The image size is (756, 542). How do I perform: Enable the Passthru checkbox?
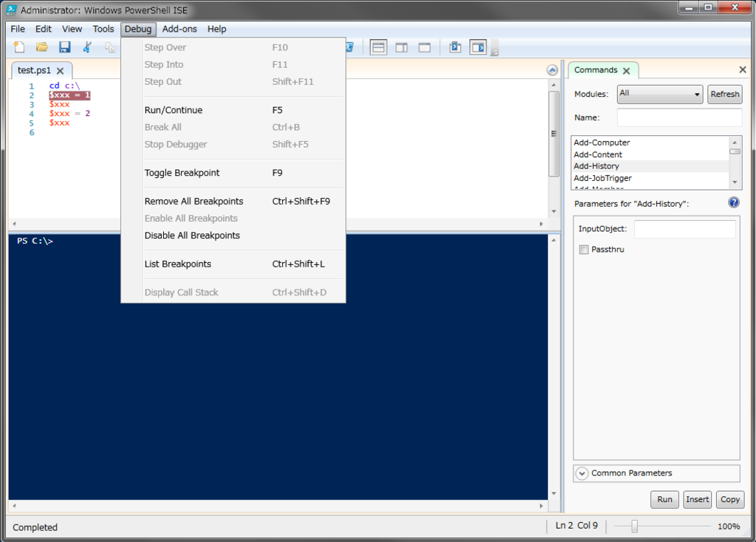(x=583, y=250)
